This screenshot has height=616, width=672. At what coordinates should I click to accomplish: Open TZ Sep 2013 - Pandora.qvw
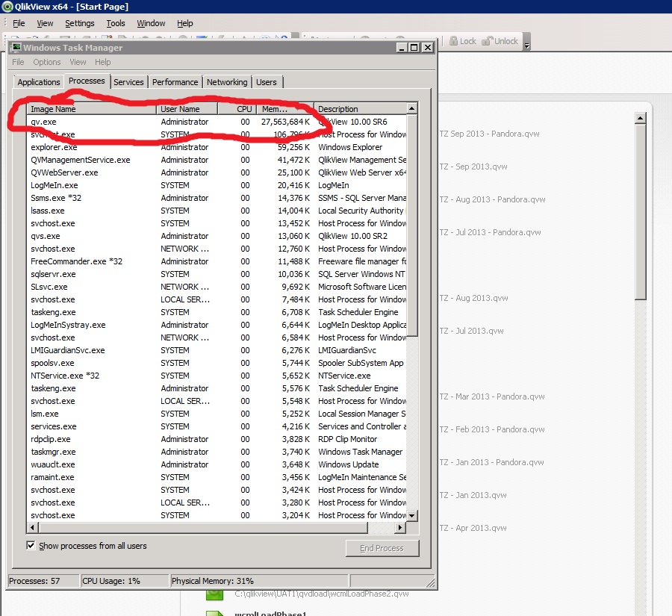click(x=489, y=134)
